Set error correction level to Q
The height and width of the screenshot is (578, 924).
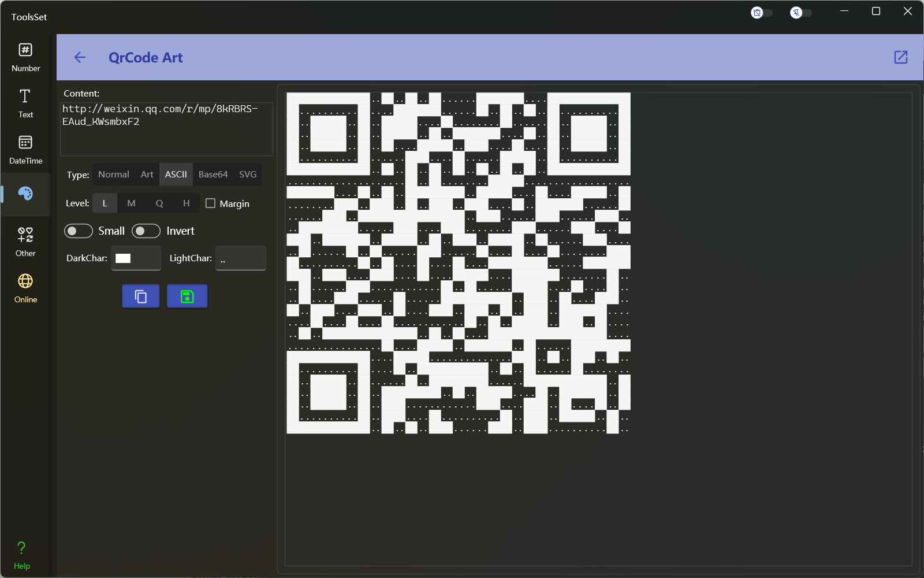(159, 203)
